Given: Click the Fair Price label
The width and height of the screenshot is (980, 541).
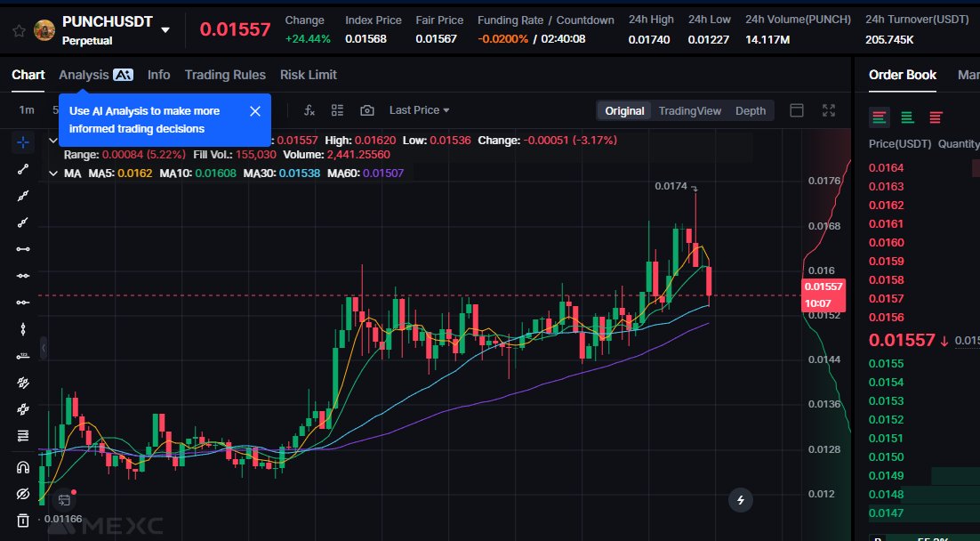Looking at the screenshot, I should click(439, 20).
